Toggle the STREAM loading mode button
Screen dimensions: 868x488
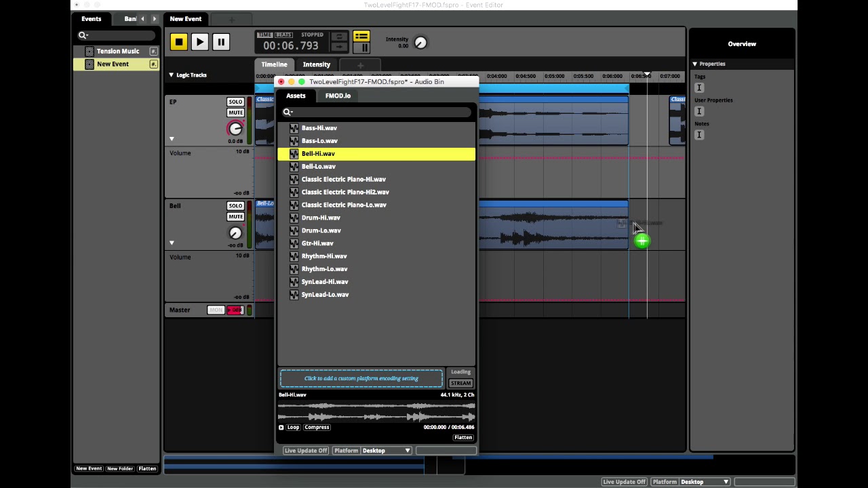(x=460, y=383)
